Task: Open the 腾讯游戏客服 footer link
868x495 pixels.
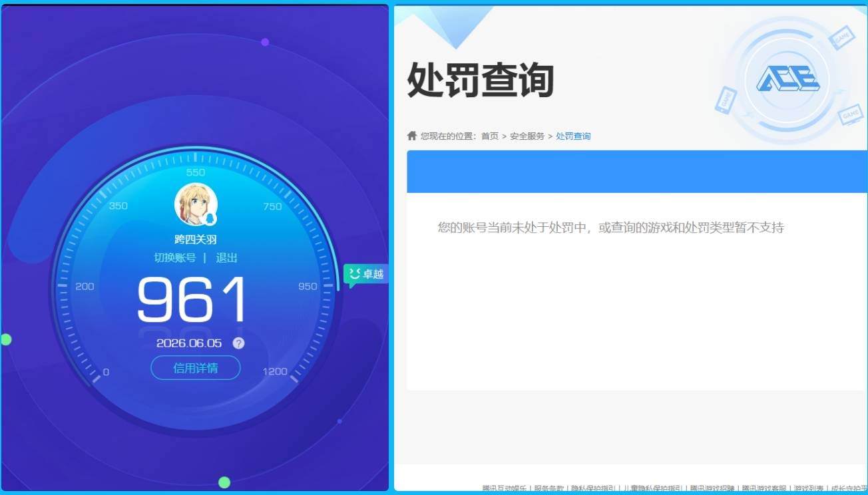Action: 764,488
